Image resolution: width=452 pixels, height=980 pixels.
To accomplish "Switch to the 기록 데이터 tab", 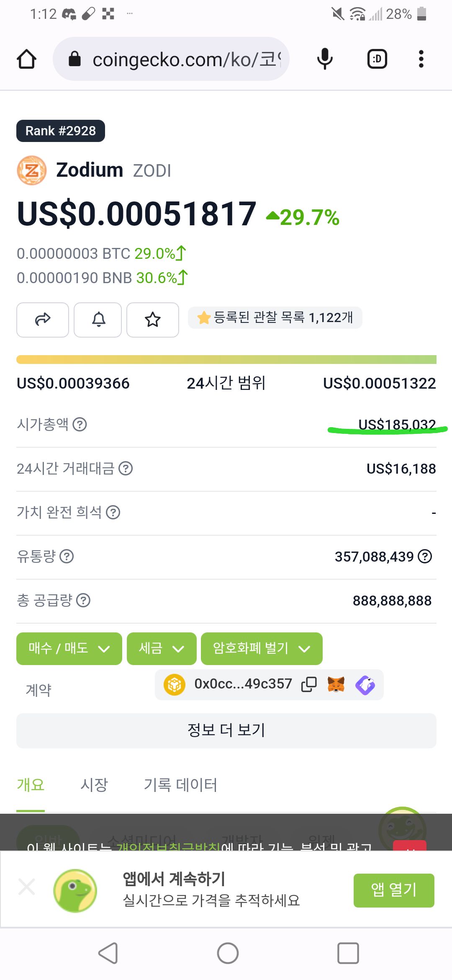I will coord(180,785).
